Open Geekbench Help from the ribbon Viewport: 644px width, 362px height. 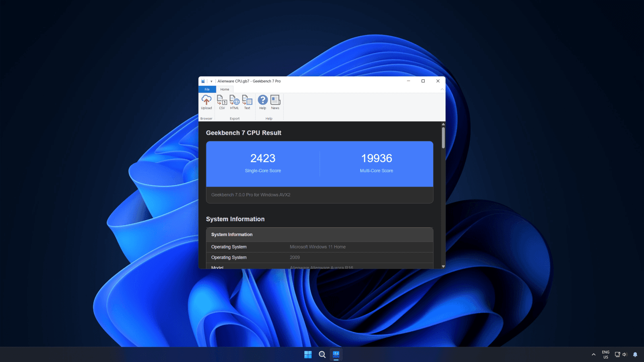pyautogui.click(x=262, y=102)
